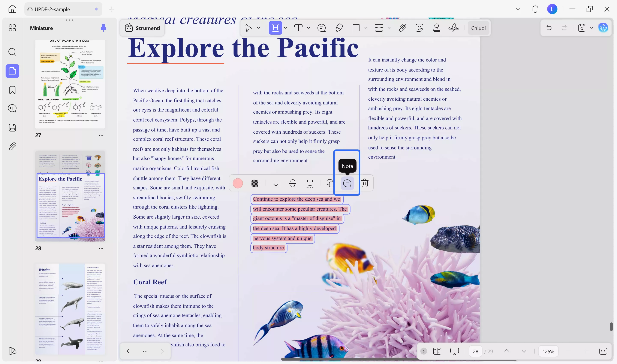
Task: Open the Comment sticky note tool
Action: (322, 28)
